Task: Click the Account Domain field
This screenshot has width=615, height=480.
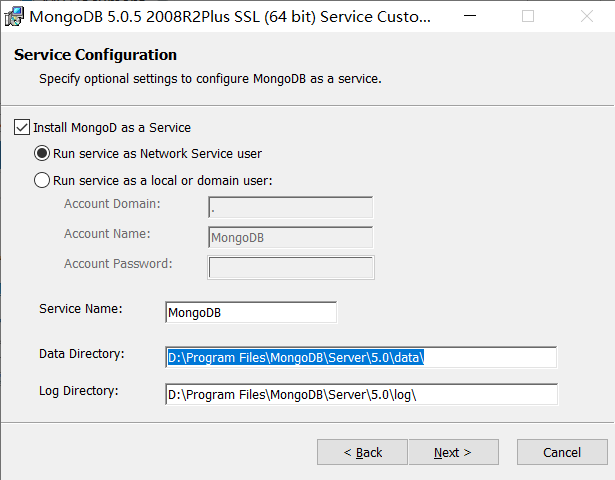Action: 291,207
